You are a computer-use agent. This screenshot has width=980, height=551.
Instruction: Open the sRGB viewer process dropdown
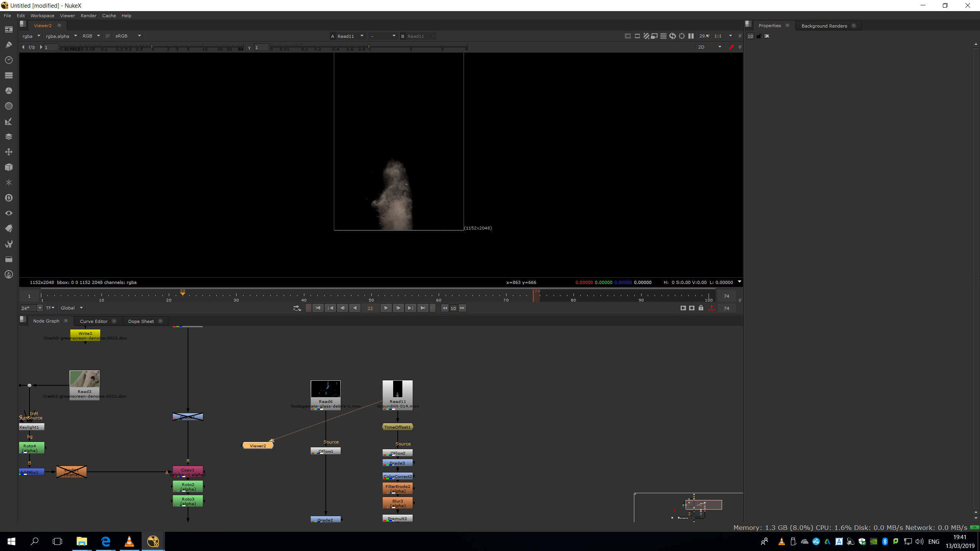point(128,36)
